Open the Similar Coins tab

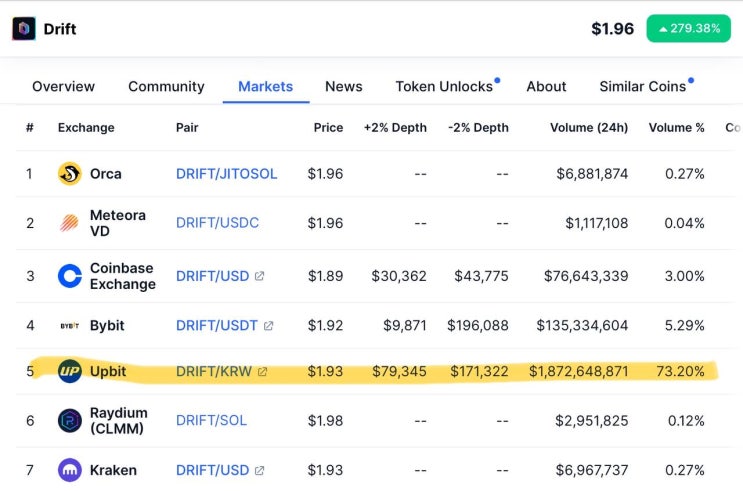[643, 86]
